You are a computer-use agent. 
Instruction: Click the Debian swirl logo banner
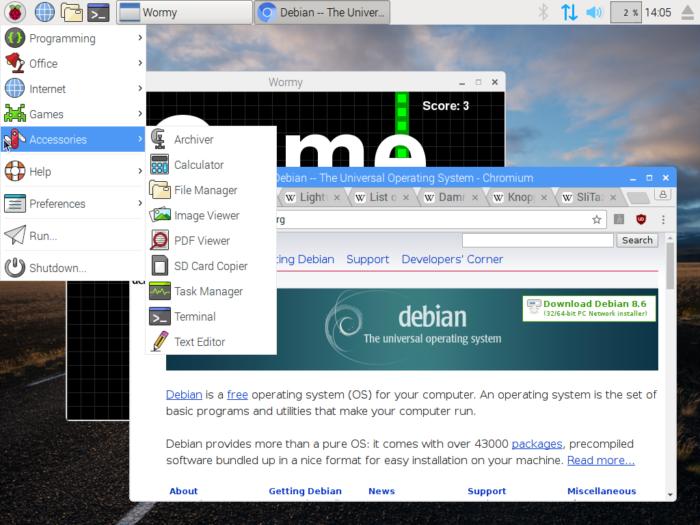(x=412, y=329)
